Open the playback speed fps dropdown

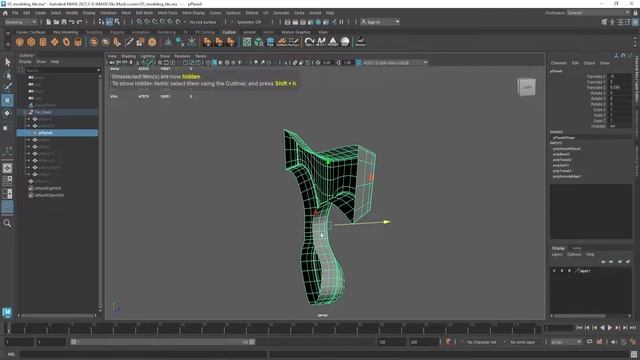[x=567, y=342]
